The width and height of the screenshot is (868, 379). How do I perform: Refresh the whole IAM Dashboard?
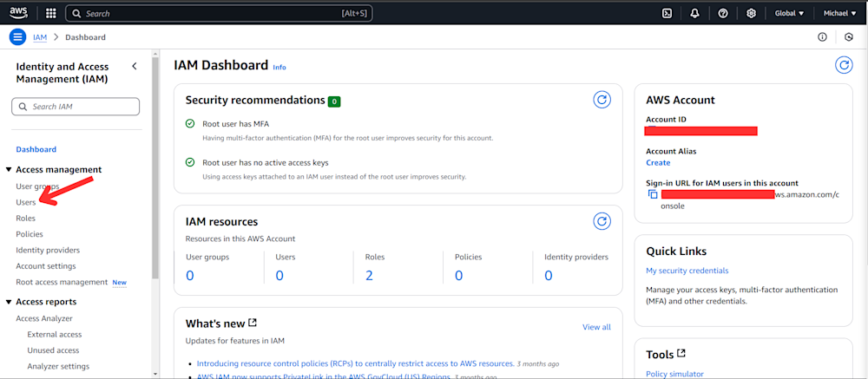point(844,65)
